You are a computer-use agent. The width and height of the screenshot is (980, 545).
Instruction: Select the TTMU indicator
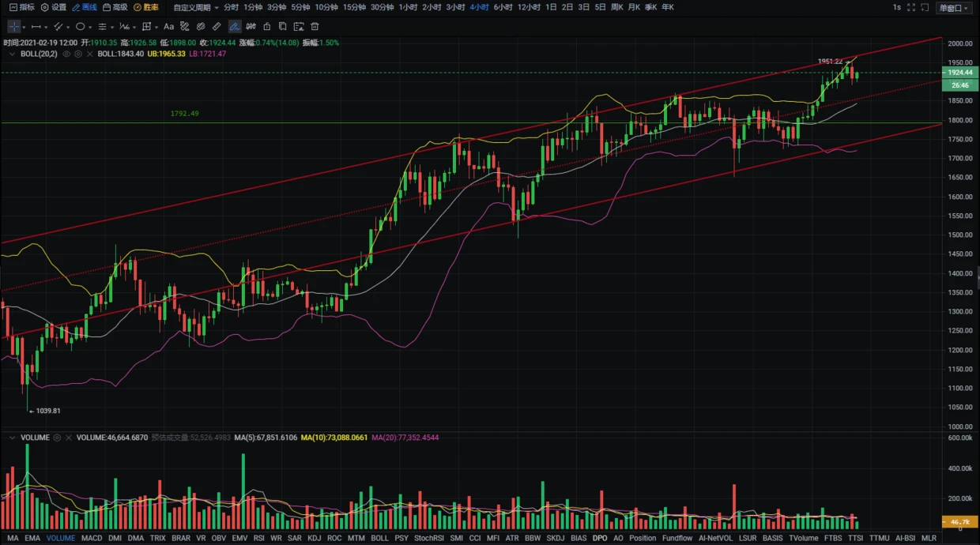[x=879, y=538]
